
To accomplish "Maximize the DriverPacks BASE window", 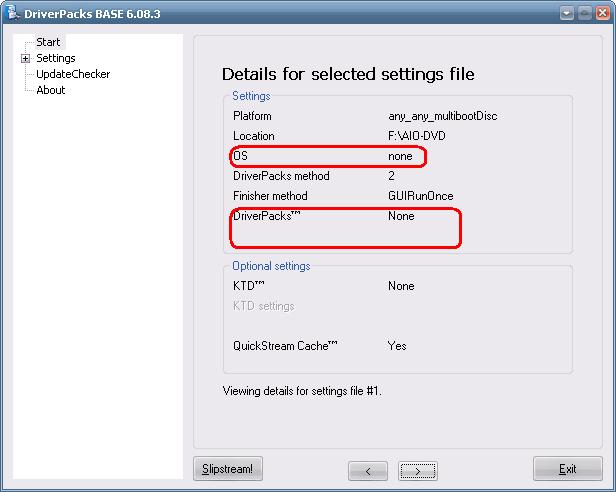I will [583, 13].
